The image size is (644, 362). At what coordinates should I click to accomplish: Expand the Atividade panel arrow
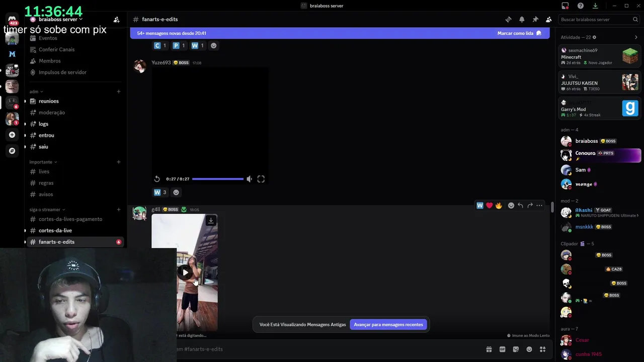(x=636, y=37)
